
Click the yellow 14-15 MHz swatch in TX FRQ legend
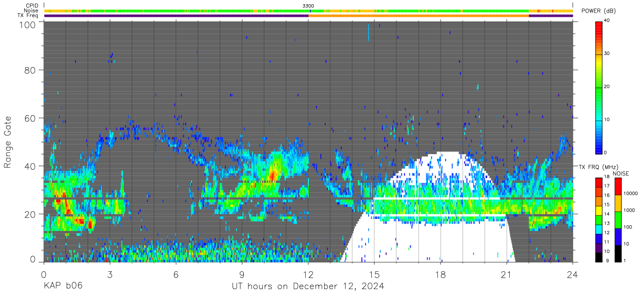[598, 210]
